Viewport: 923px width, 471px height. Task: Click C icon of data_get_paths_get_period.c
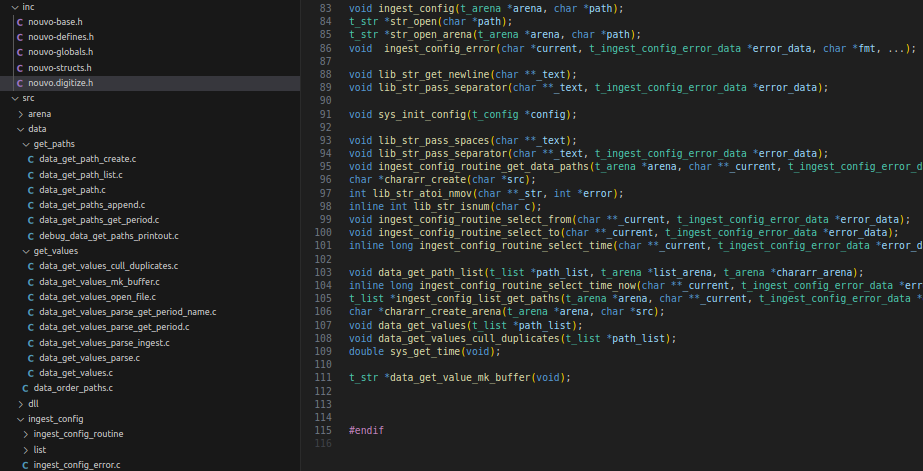point(31,220)
